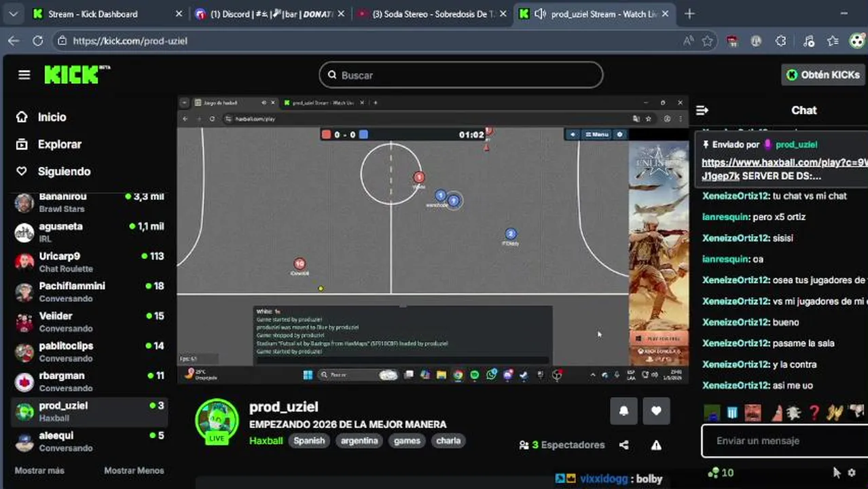Open Uricarp9 channel in sidebar
This screenshot has height=489, width=868.
(90, 261)
